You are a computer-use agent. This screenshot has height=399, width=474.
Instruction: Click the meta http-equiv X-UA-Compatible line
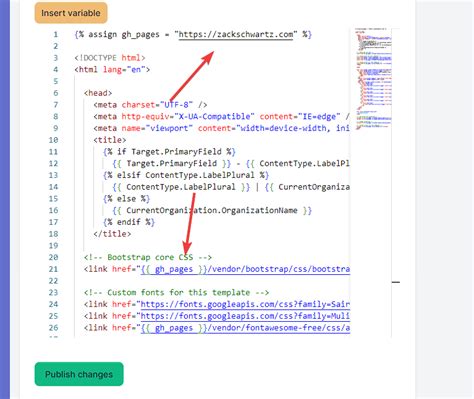click(x=221, y=116)
